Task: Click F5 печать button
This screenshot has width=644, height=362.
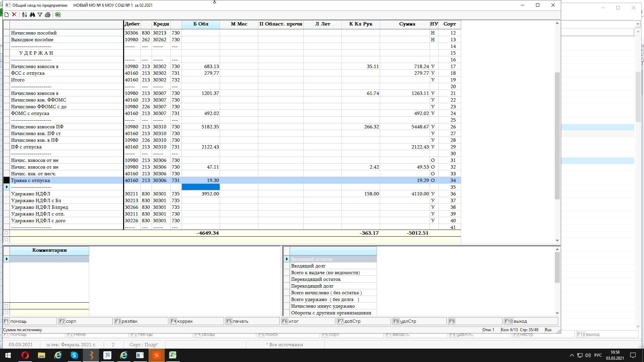Action: pos(253,321)
